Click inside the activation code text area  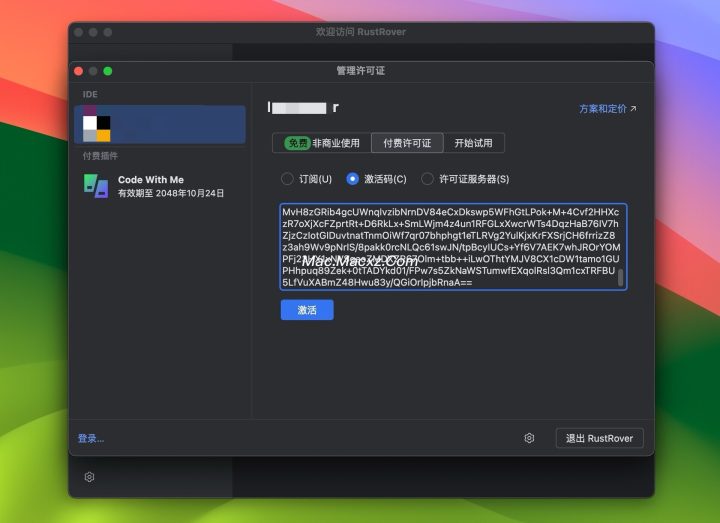[453, 247]
